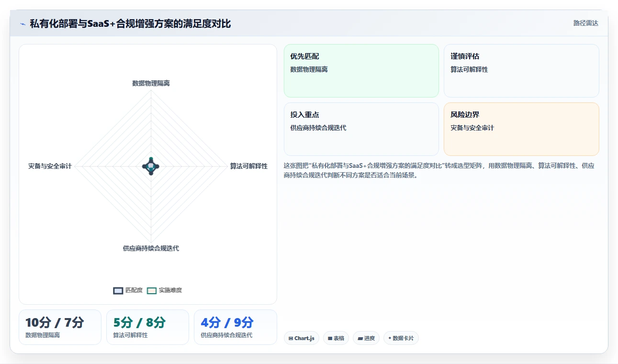The width and height of the screenshot is (618, 364).
Task: Click 算法可解释性 text in 谨慎评估 card
Action: pos(469,69)
